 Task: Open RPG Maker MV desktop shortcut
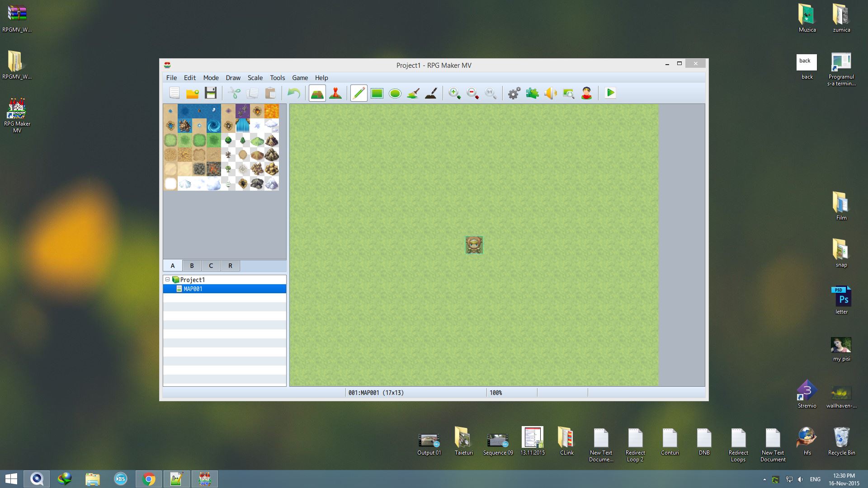coord(17,115)
